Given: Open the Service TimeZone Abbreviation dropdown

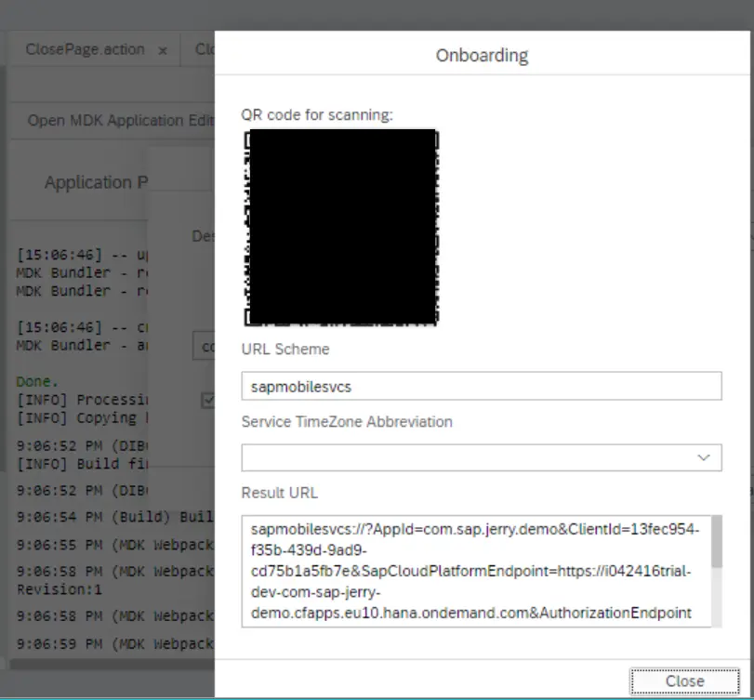Looking at the screenshot, I should click(704, 457).
